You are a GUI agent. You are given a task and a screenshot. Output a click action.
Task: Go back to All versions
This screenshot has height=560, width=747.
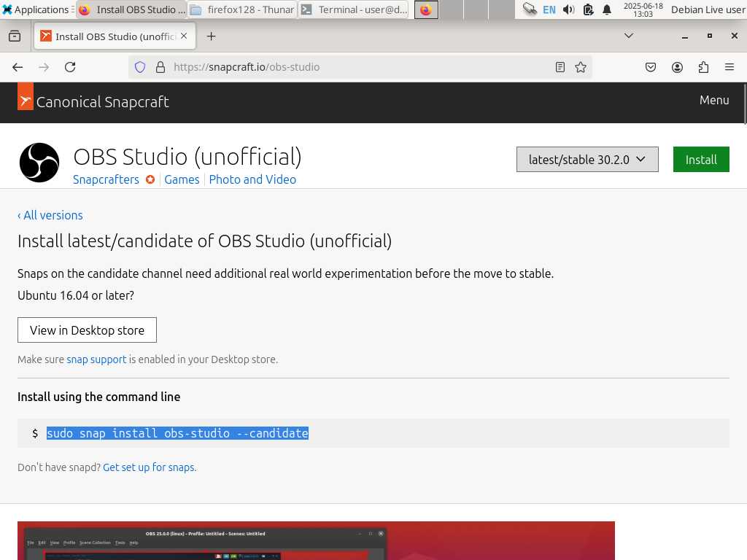click(50, 215)
